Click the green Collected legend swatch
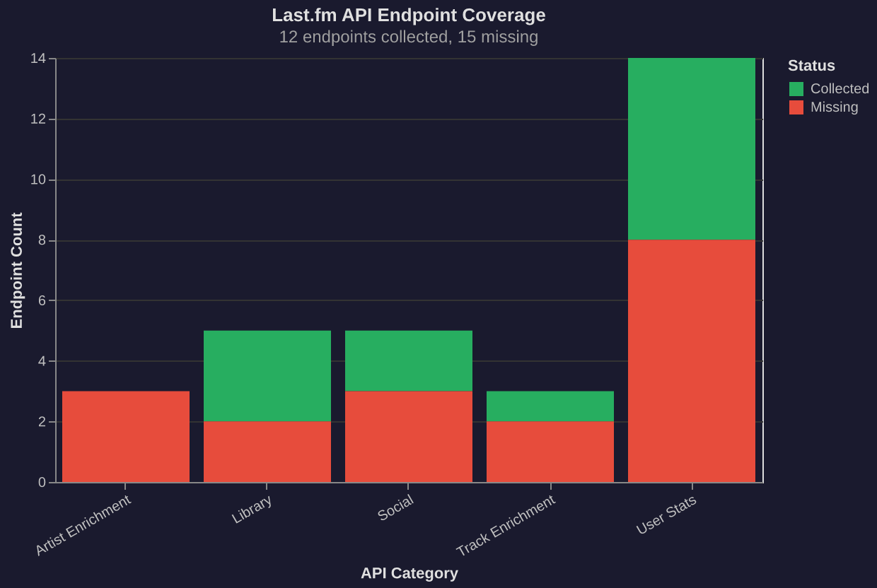This screenshot has height=588, width=877. click(796, 88)
